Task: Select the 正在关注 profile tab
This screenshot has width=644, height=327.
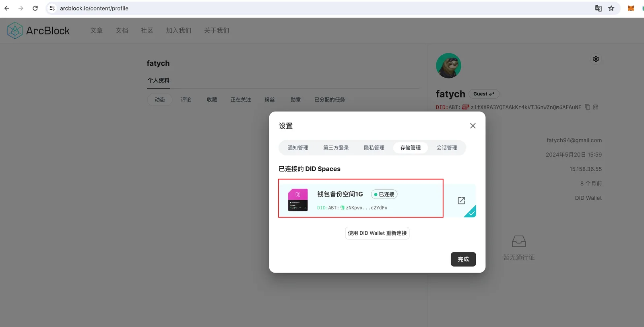Action: 241,100
